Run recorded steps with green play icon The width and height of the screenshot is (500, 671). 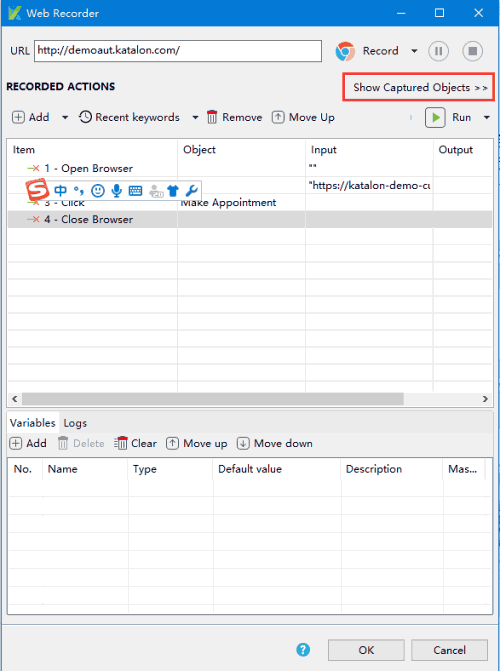[x=435, y=117]
